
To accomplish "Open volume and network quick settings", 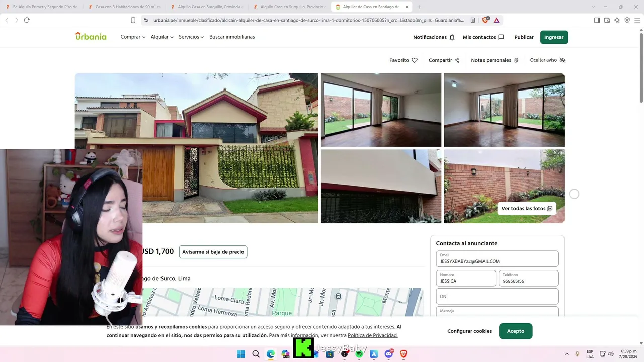I will point(607,354).
